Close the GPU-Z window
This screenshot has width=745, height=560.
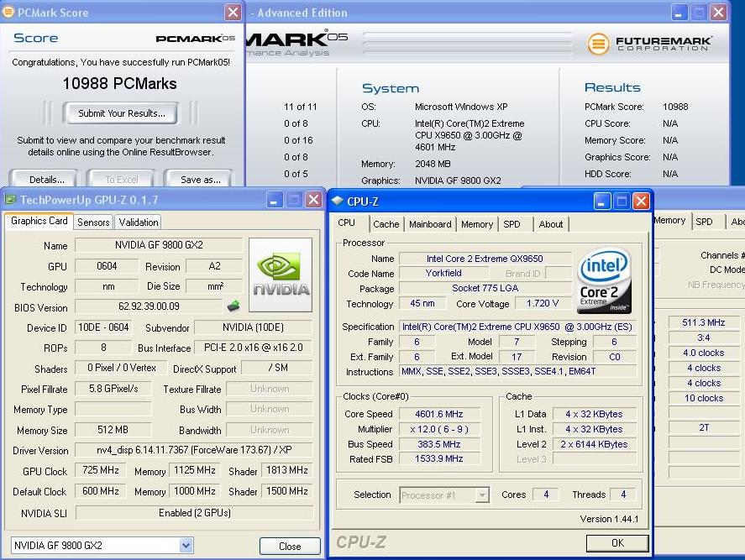[x=313, y=200]
